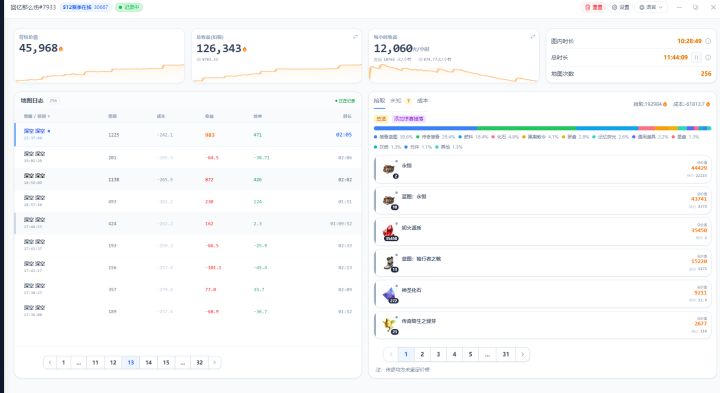
Task: Select the map log row with value 1138
Action: tap(188, 179)
